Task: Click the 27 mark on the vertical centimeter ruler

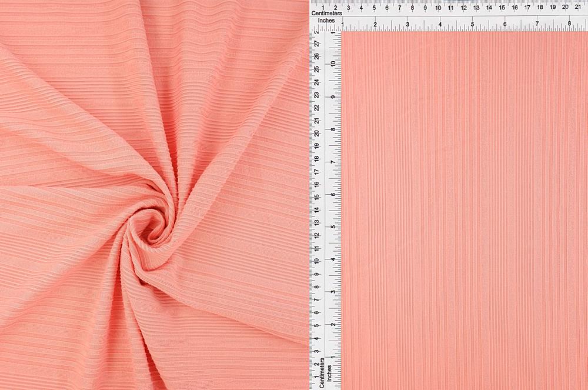Action: coord(317,44)
